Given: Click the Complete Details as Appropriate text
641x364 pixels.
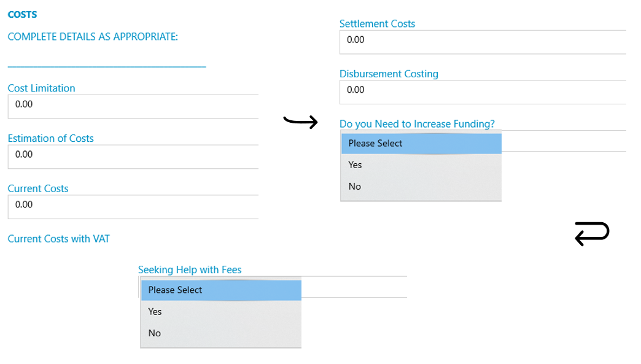Looking at the screenshot, I should click(x=93, y=36).
